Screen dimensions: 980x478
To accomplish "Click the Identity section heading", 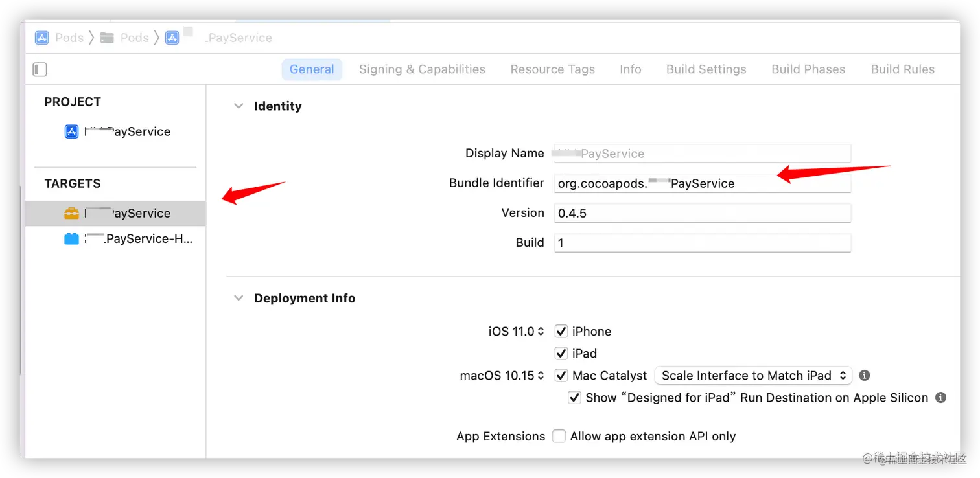I will [278, 106].
